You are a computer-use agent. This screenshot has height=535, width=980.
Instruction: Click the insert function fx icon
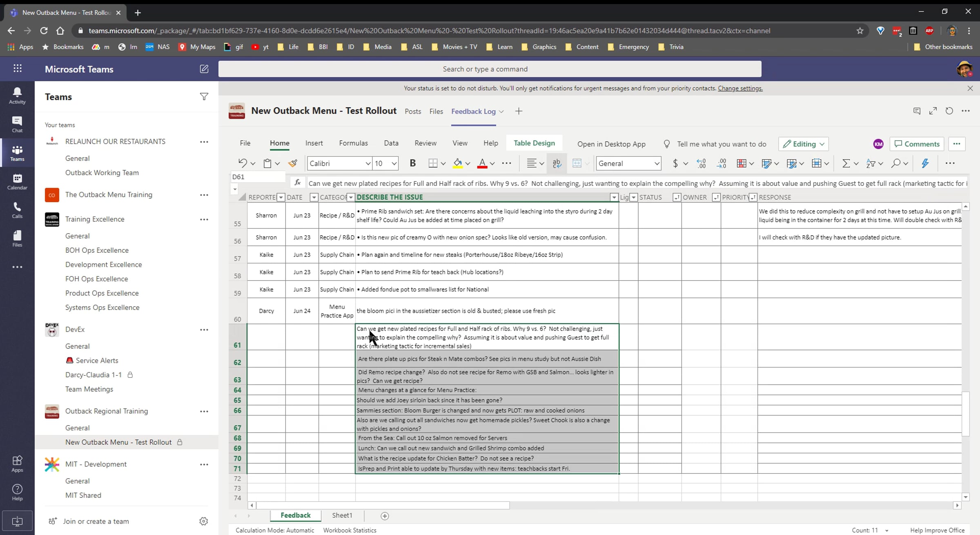click(x=298, y=183)
